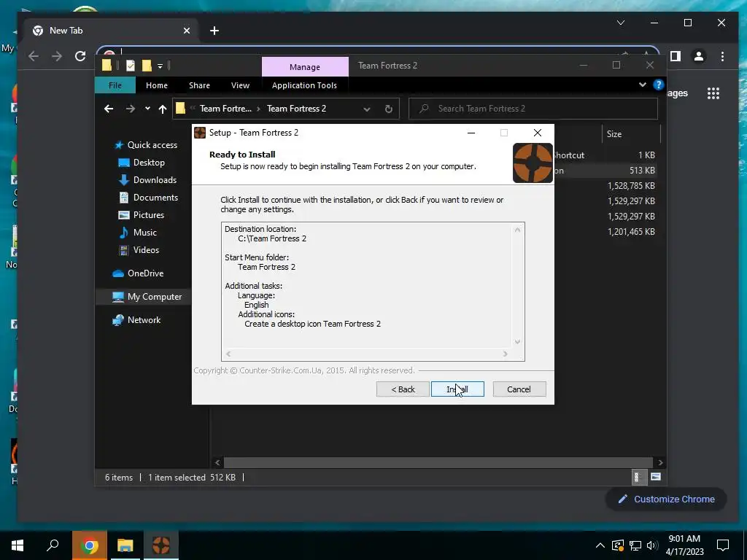
Task: Click the properties icon in Explorer quick toolbar
Action: 131,66
